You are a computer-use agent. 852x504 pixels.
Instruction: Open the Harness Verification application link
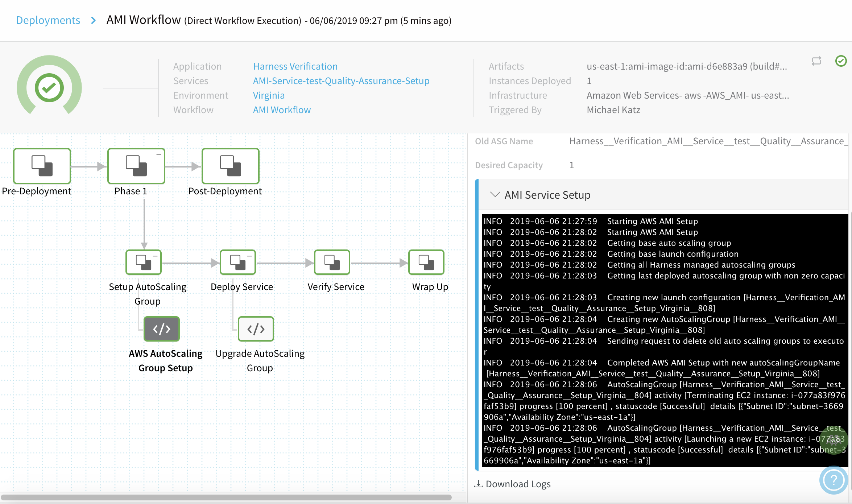click(x=295, y=66)
